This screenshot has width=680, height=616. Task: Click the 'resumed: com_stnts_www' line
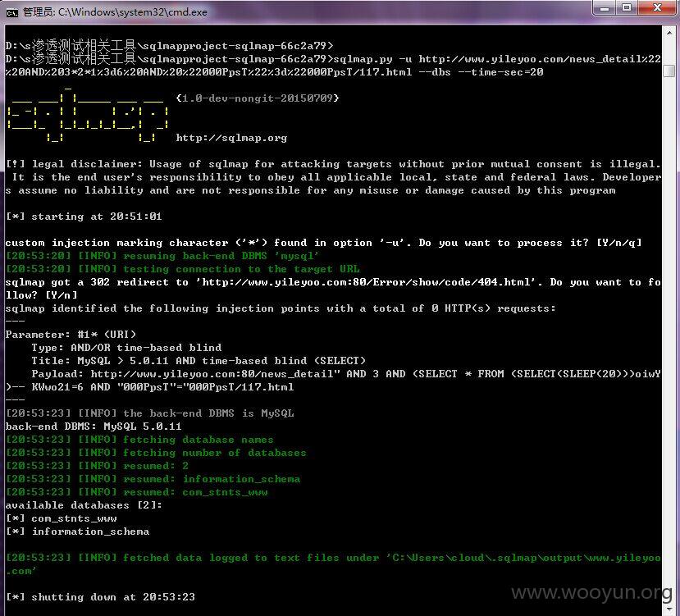(137, 492)
